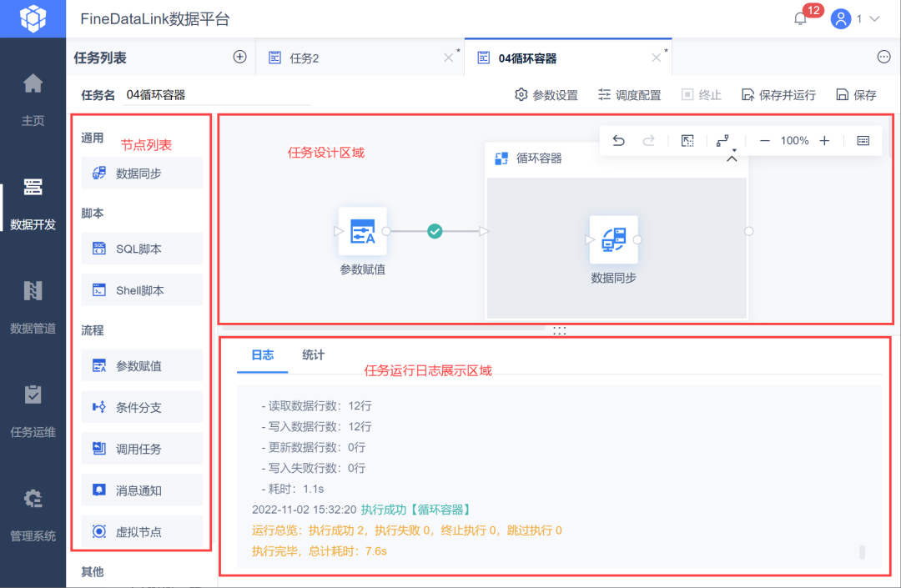Open 参数设置 parameter settings
This screenshot has width=901, height=588.
tap(546, 95)
